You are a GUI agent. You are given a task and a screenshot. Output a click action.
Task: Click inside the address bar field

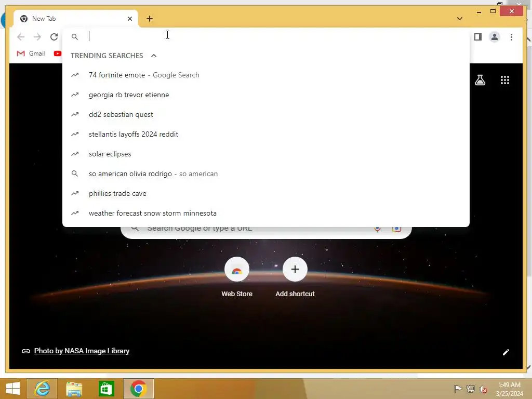pyautogui.click(x=266, y=37)
